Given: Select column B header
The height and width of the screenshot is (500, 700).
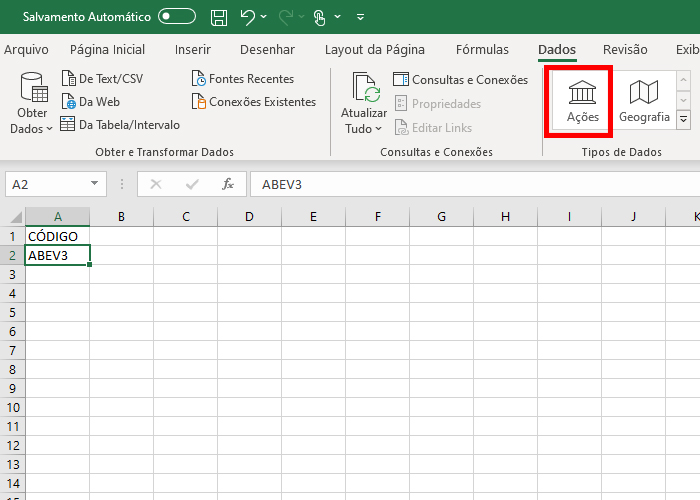Looking at the screenshot, I should pos(121,217).
